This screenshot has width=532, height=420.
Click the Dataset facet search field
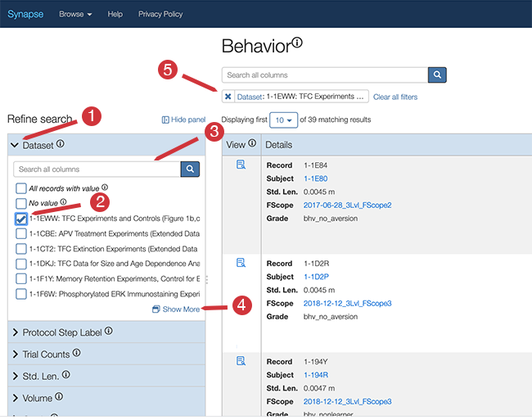pos(97,169)
